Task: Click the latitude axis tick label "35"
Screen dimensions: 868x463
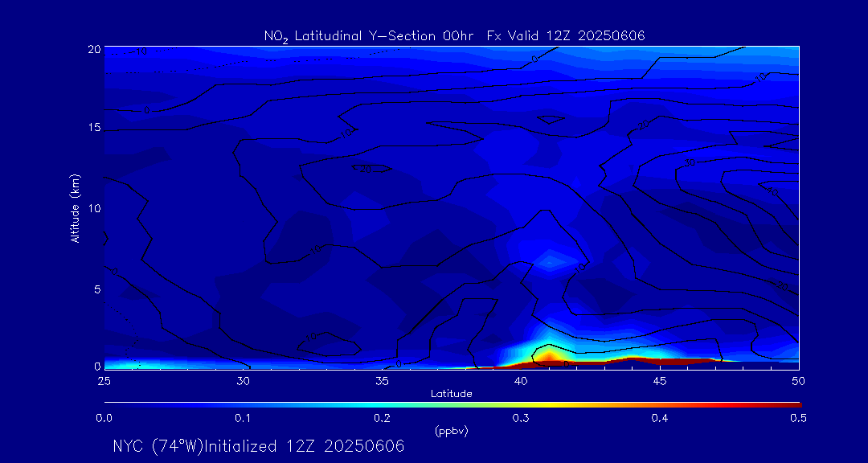Action: coord(382,381)
